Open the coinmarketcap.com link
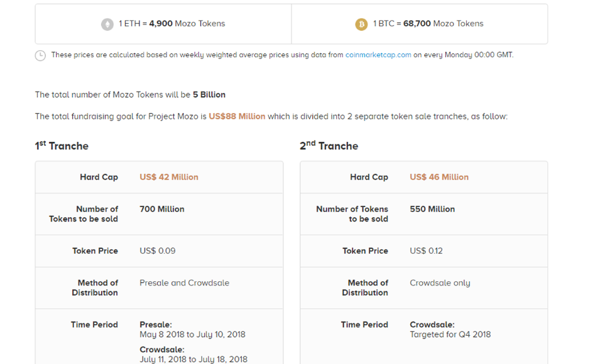Image resolution: width=605 pixels, height=364 pixels. [378, 55]
